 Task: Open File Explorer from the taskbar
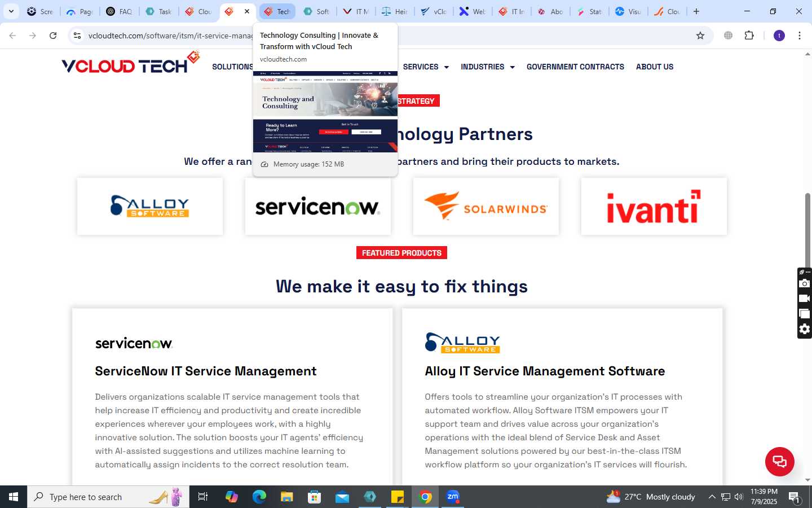(287, 497)
